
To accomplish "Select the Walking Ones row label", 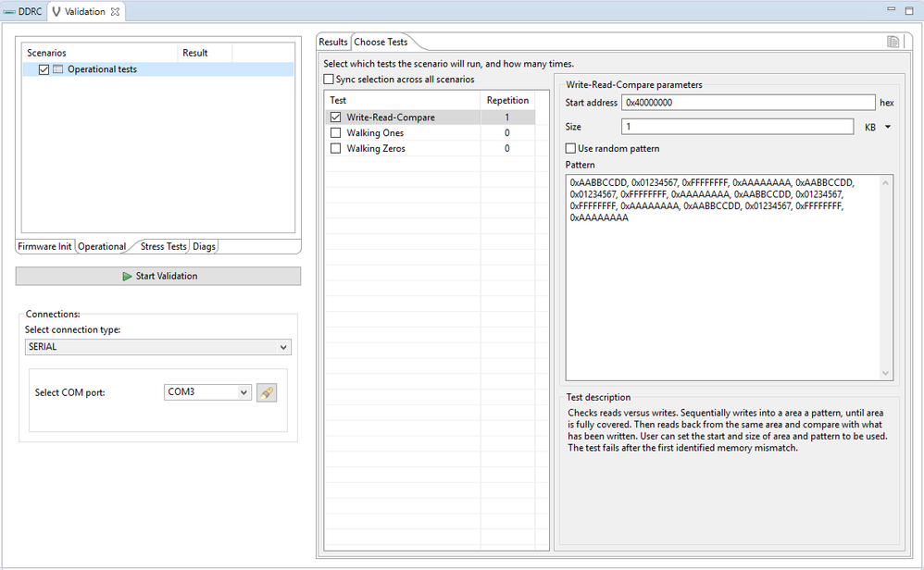I will coord(375,133).
